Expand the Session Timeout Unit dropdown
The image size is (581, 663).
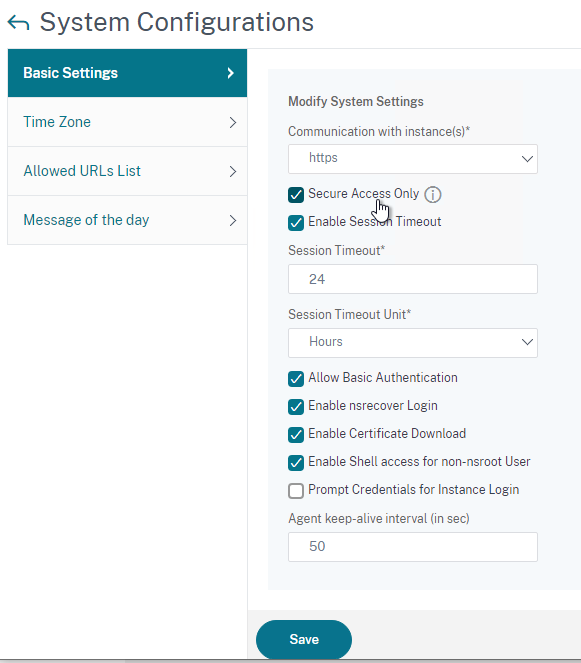pyautogui.click(x=413, y=342)
